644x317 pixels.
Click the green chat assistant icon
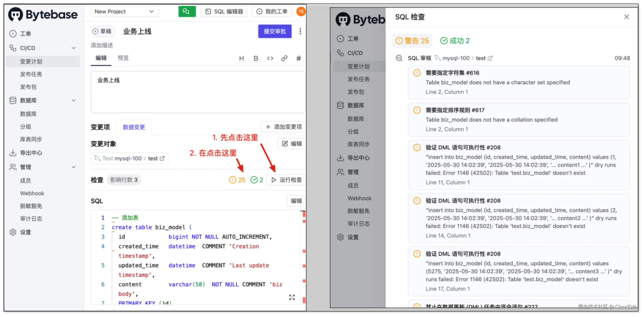pyautogui.click(x=187, y=12)
